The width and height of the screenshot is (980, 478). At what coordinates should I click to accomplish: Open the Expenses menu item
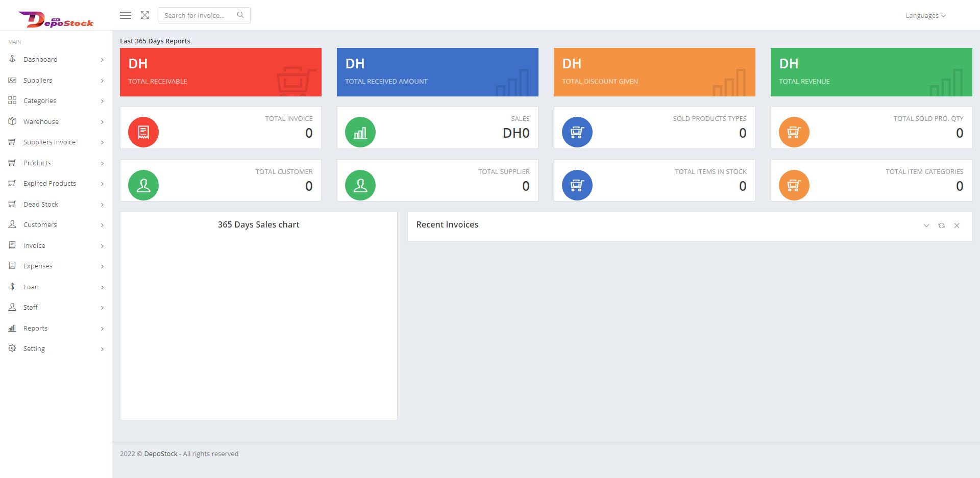(x=56, y=266)
